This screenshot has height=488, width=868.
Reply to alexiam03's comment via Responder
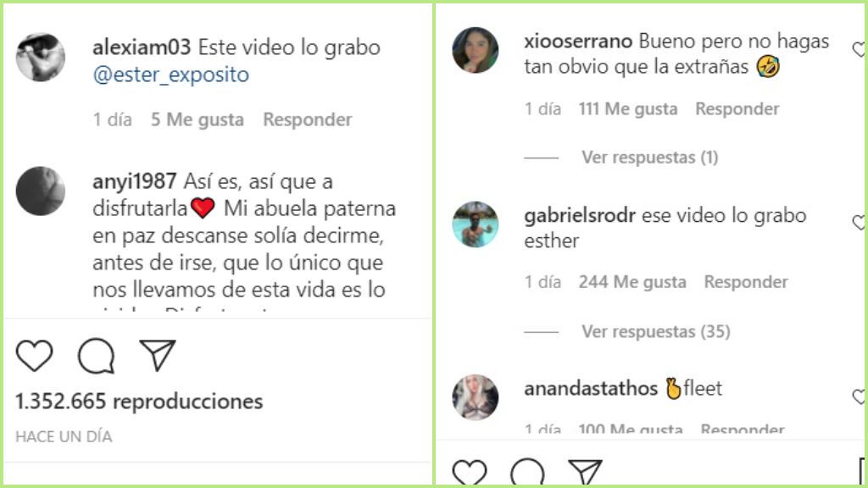point(308,119)
